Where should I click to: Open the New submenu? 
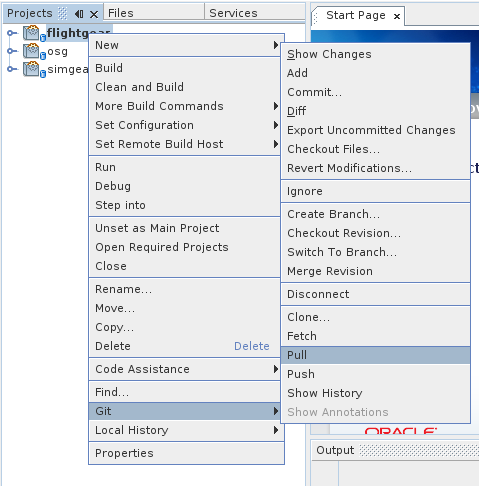[x=184, y=45]
